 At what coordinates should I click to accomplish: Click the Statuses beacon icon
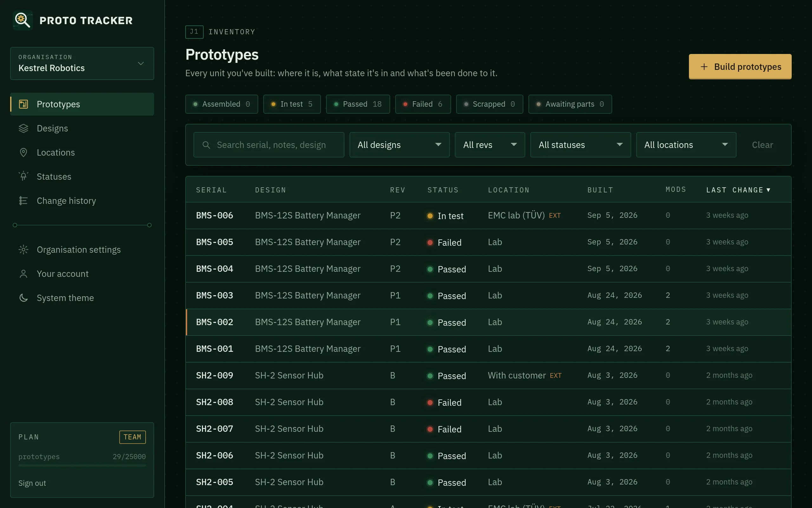(23, 177)
